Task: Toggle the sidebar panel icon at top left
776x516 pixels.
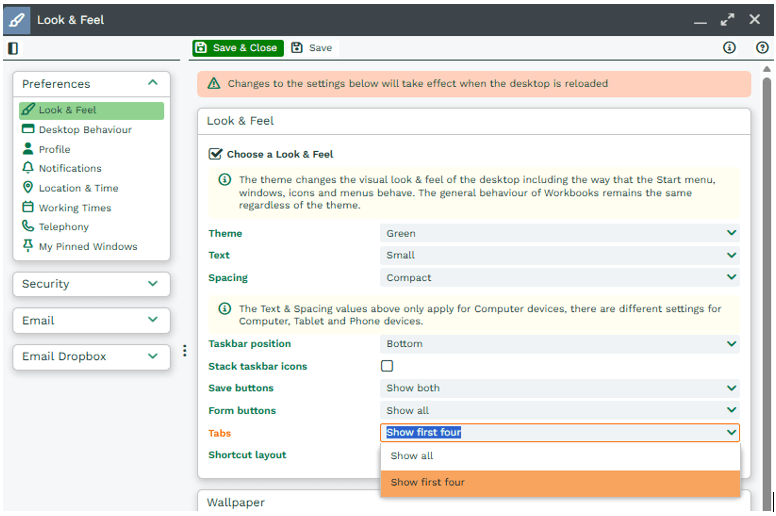Action: (x=13, y=48)
